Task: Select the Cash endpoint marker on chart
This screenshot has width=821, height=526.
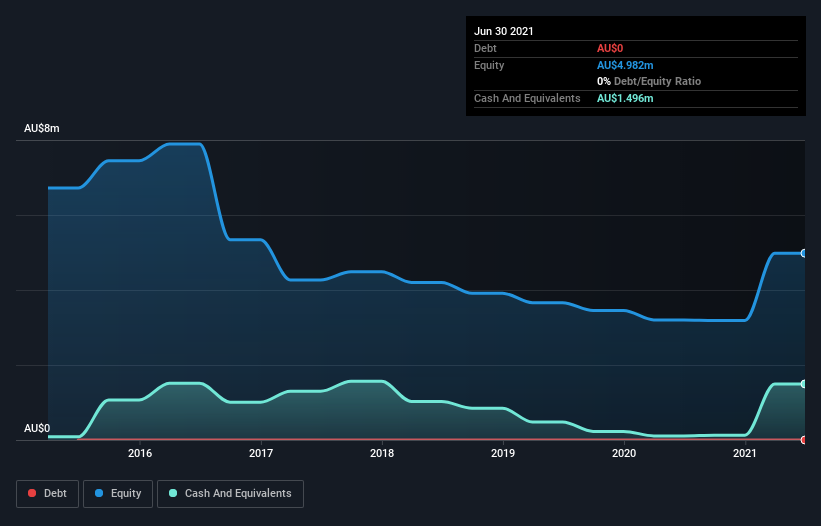Action: 804,384
